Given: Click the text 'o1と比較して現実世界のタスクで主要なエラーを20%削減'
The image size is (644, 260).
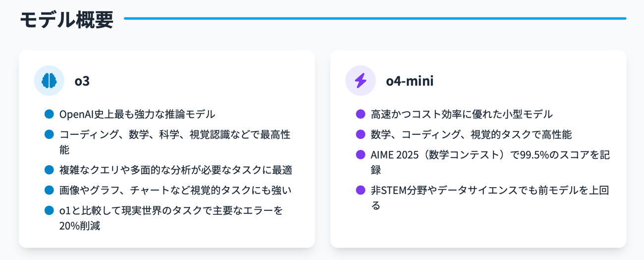Looking at the screenshot, I should point(171,211).
